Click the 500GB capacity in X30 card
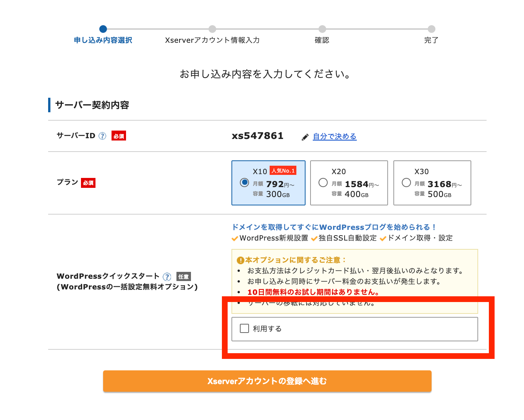This screenshot has height=420, width=524. tap(440, 194)
